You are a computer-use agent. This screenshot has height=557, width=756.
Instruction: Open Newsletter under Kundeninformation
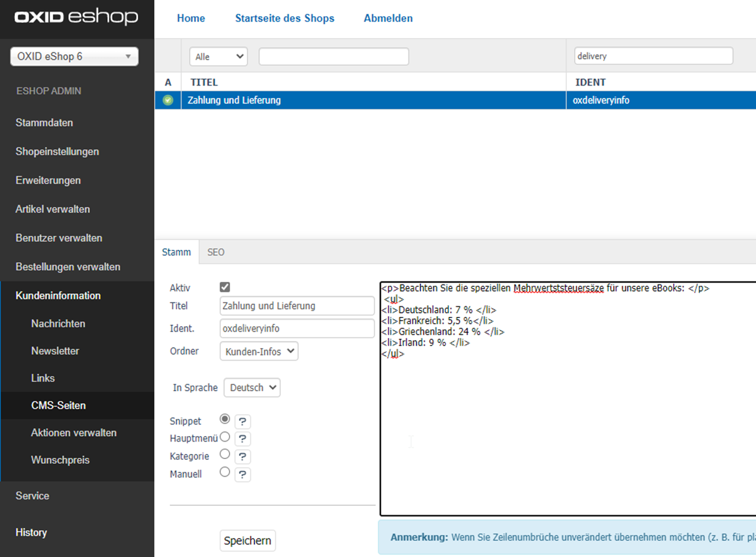pos(56,351)
